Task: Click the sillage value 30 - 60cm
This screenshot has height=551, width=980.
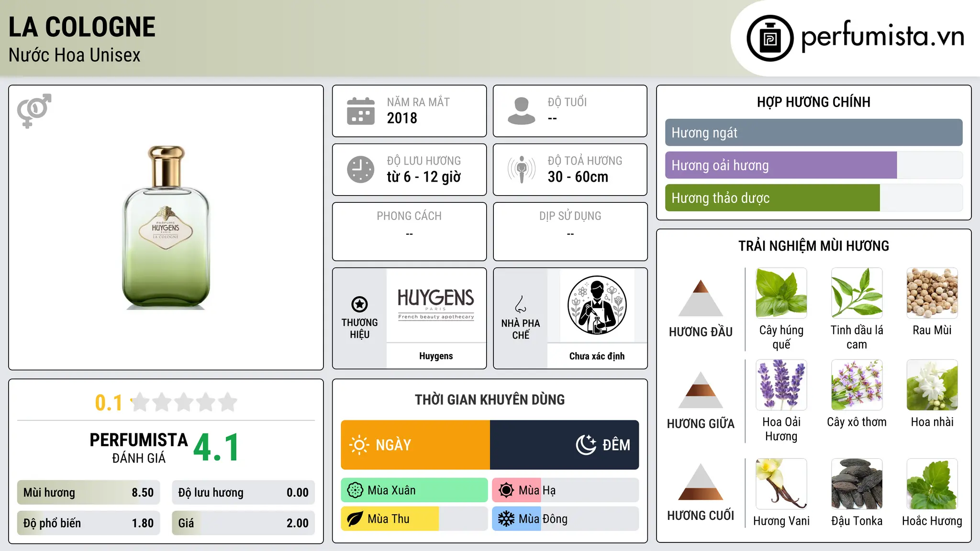Action: pos(578,177)
